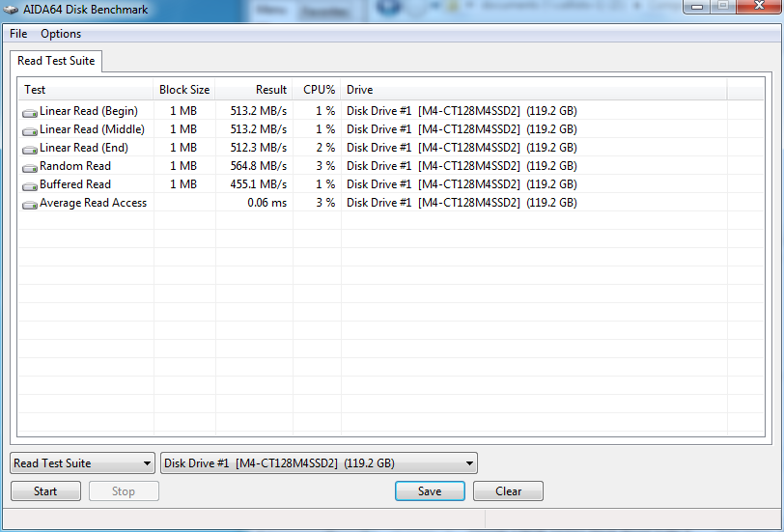Click disk icon beside Linear Read (Middle)
This screenshot has width=784, height=532.
[x=30, y=131]
